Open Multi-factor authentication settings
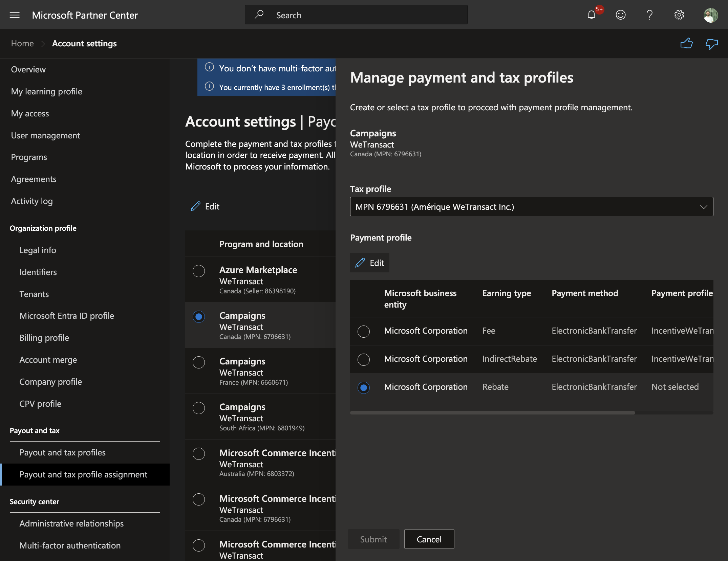This screenshot has width=728, height=561. click(70, 545)
